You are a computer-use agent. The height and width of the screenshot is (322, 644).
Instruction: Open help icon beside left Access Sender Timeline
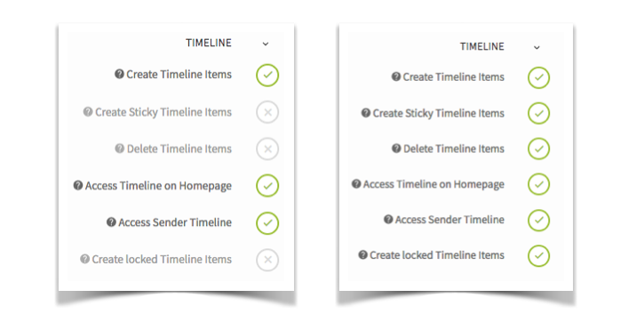111,222
